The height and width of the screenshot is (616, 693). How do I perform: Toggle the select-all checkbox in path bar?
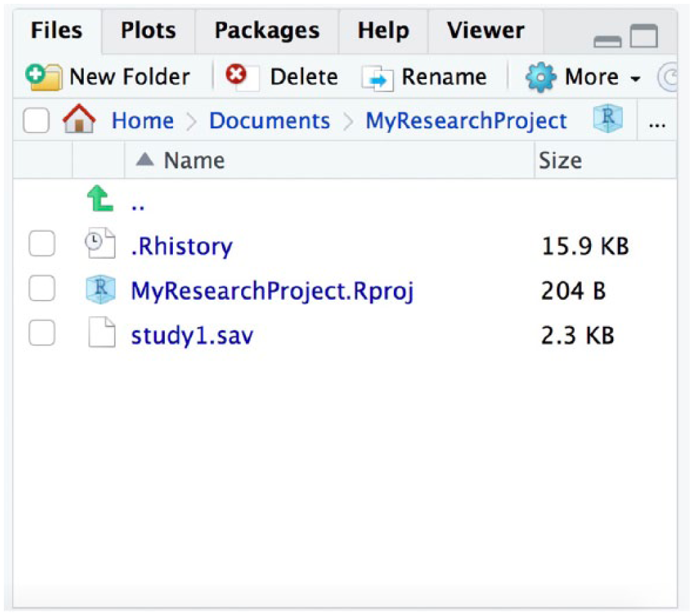pyautogui.click(x=36, y=122)
